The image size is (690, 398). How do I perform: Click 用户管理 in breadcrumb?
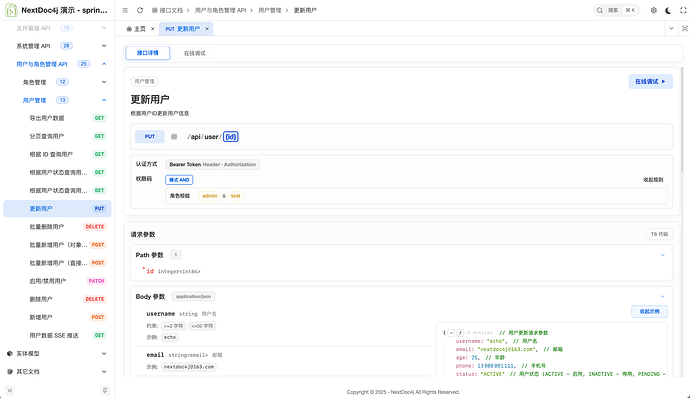269,10
